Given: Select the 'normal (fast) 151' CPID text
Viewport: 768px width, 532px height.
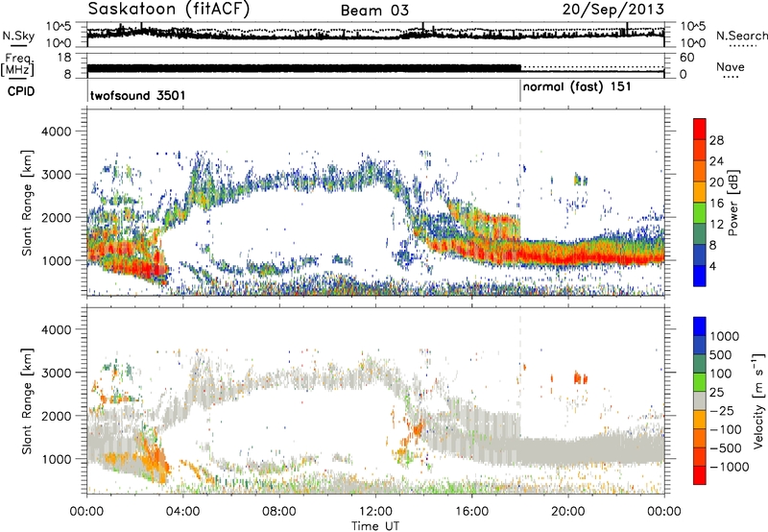Looking at the screenshot, I should point(577,87).
